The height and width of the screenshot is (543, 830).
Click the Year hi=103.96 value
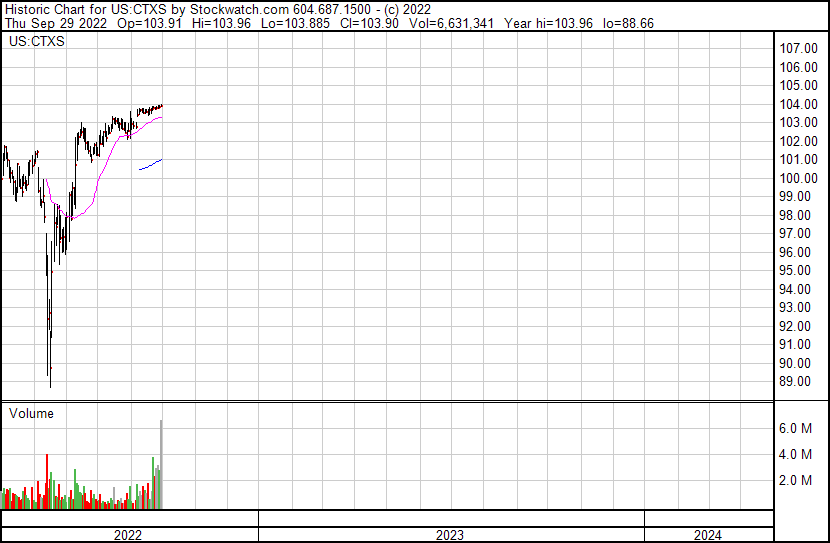[548, 23]
